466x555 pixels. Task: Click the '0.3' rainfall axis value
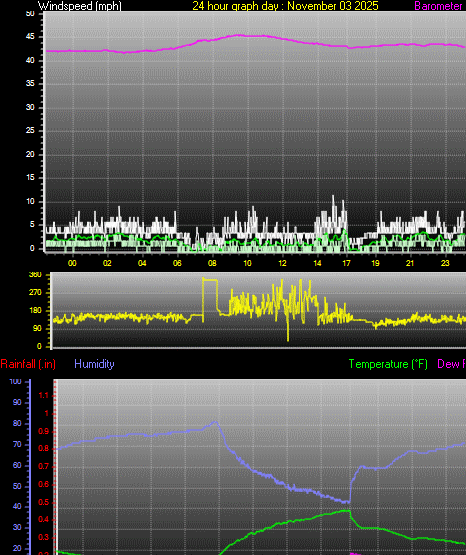[x=44, y=538]
